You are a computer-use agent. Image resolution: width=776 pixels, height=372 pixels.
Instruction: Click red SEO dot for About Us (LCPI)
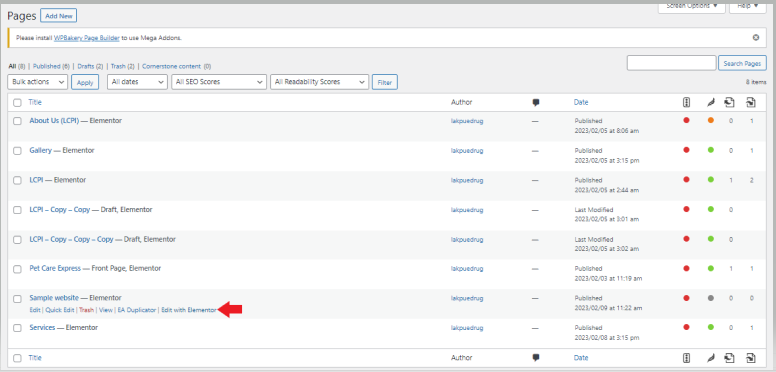click(686, 120)
